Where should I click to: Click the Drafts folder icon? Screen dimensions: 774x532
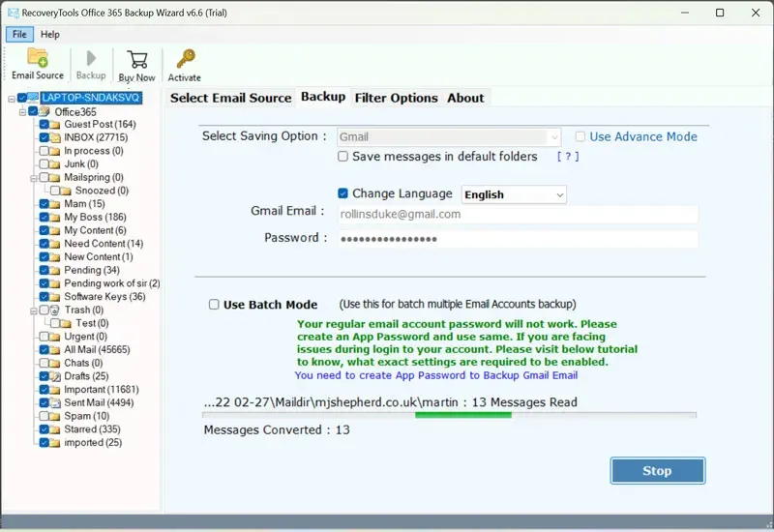point(55,376)
